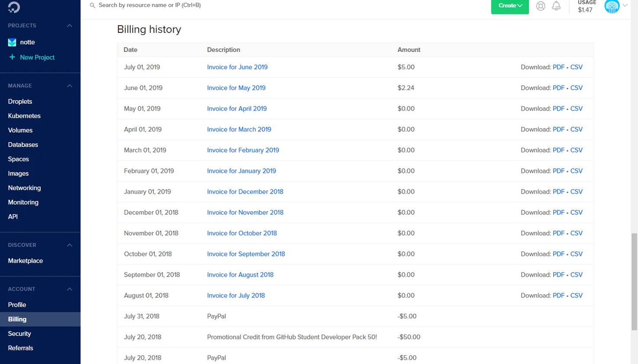This screenshot has height=364, width=638.
Task: Go to Networking
Action: tap(24, 188)
